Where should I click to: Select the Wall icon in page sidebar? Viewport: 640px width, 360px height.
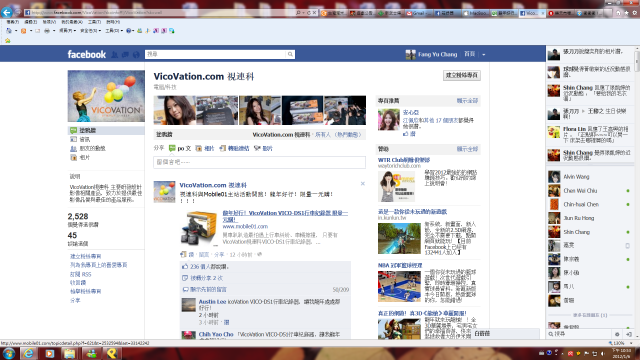pos(73,130)
